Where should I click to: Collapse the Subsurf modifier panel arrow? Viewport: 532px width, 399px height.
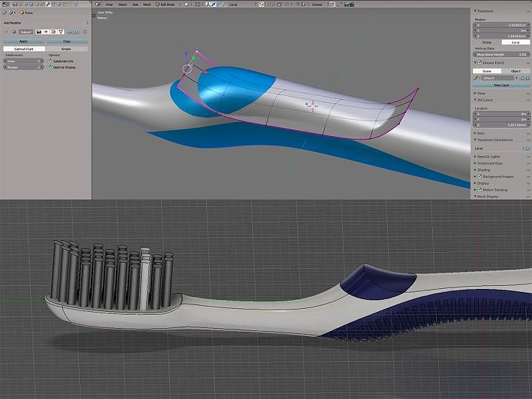6,32
